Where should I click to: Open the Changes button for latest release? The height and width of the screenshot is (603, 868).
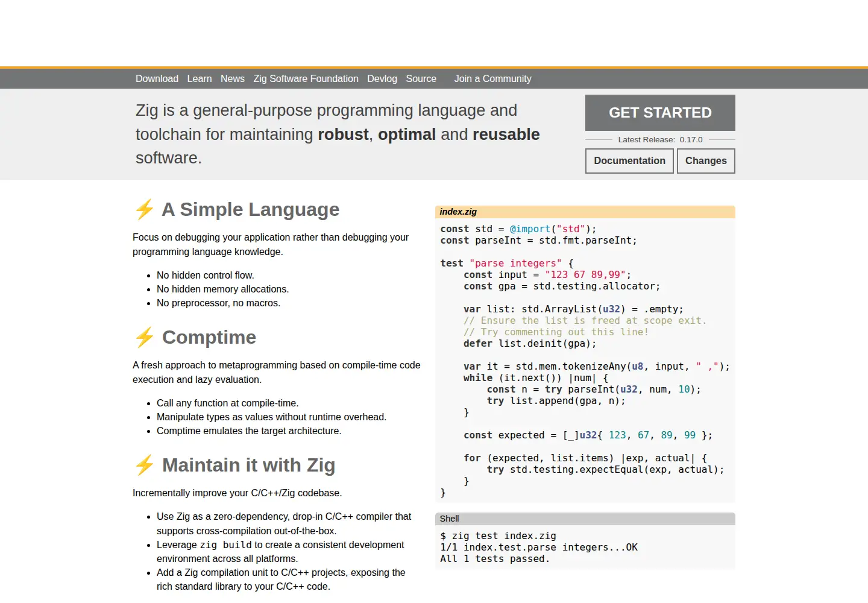(706, 161)
